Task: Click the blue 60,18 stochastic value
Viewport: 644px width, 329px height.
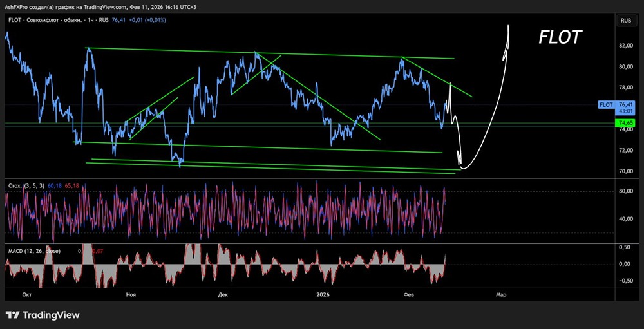Action: click(x=54, y=186)
